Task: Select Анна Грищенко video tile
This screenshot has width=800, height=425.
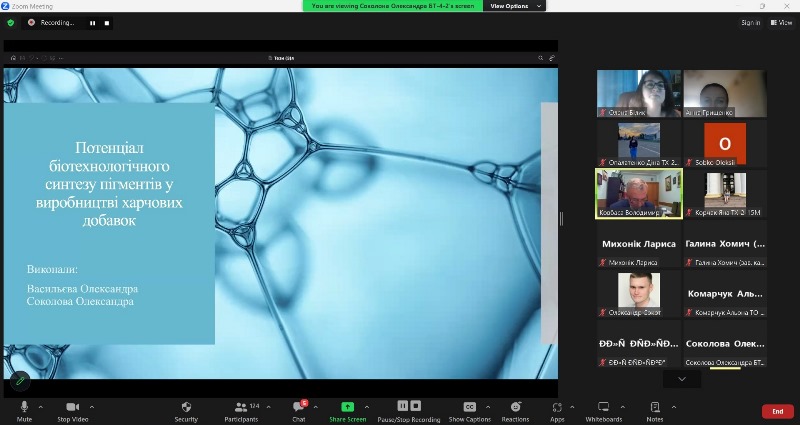Action: point(725,94)
